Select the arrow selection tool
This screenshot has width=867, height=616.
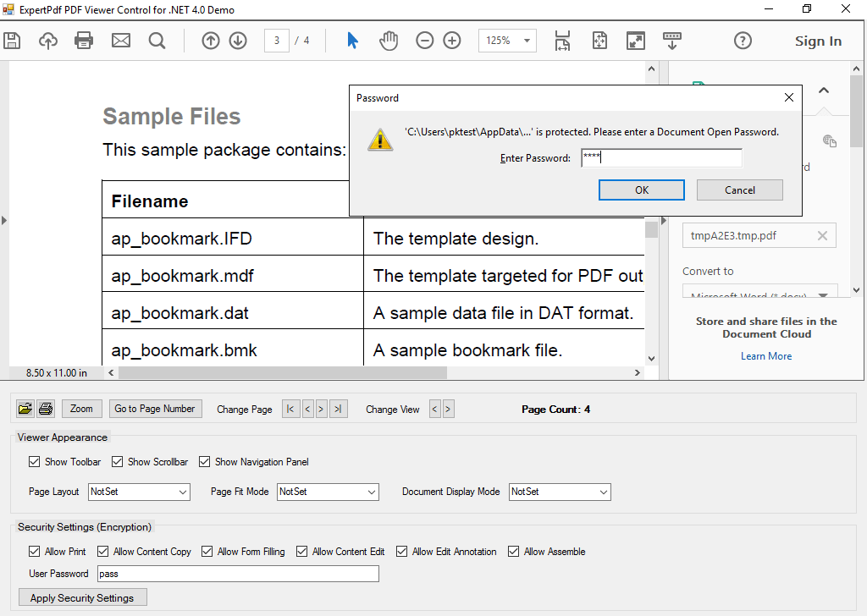352,40
